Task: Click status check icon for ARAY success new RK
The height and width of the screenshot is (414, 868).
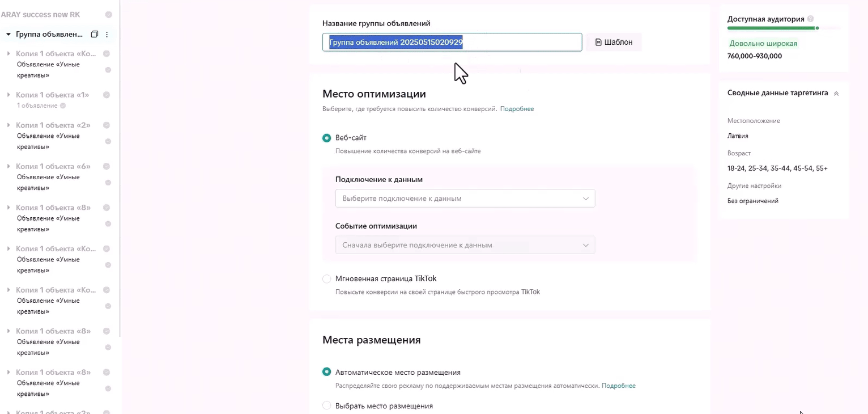Action: click(x=108, y=15)
